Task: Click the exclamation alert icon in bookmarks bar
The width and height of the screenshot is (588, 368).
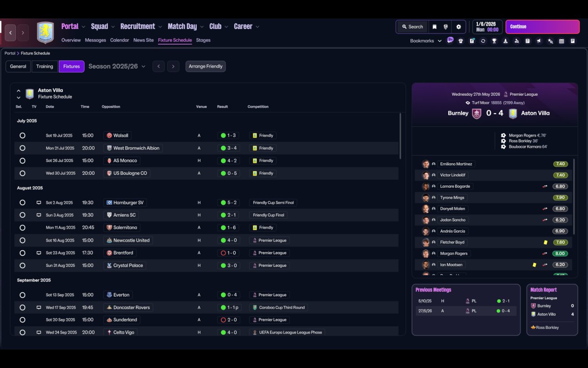Action: [x=472, y=41]
